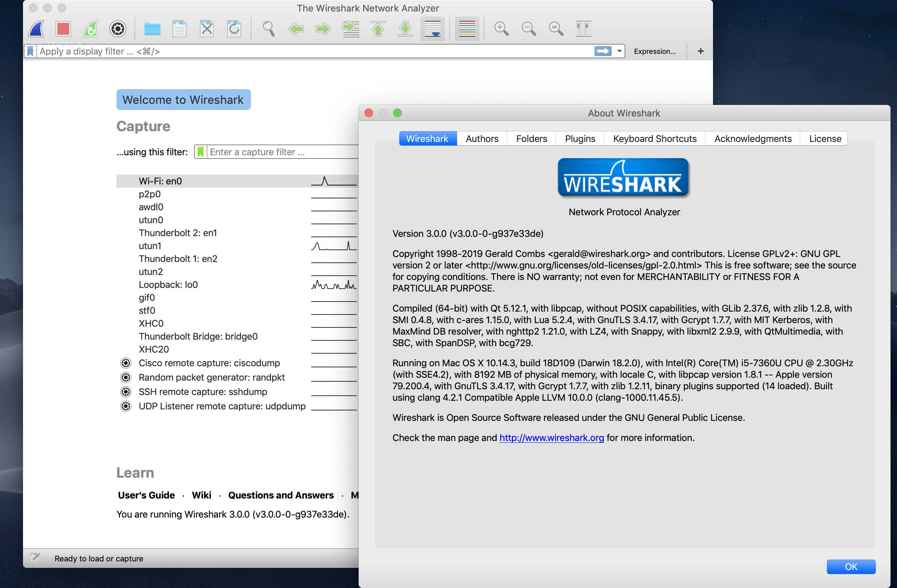The width and height of the screenshot is (897, 588).
Task: Switch to Keyboard Shortcuts tab
Action: click(655, 139)
